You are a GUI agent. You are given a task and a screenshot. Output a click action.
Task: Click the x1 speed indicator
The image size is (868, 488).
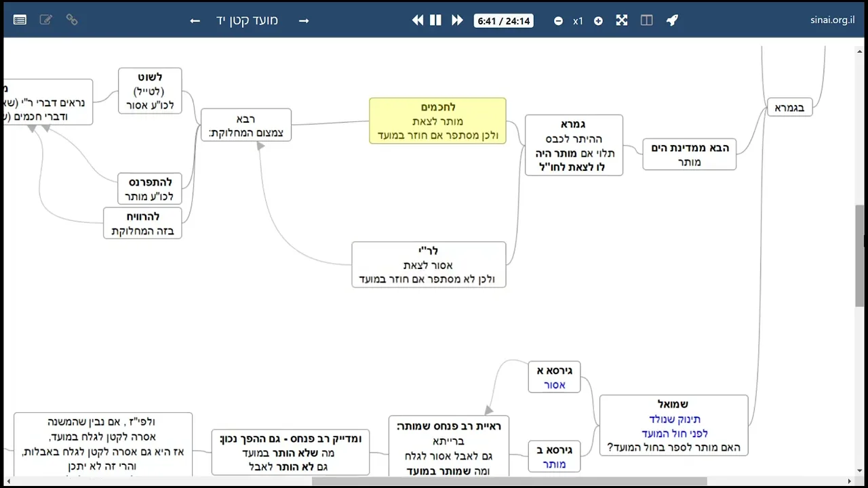pyautogui.click(x=578, y=21)
